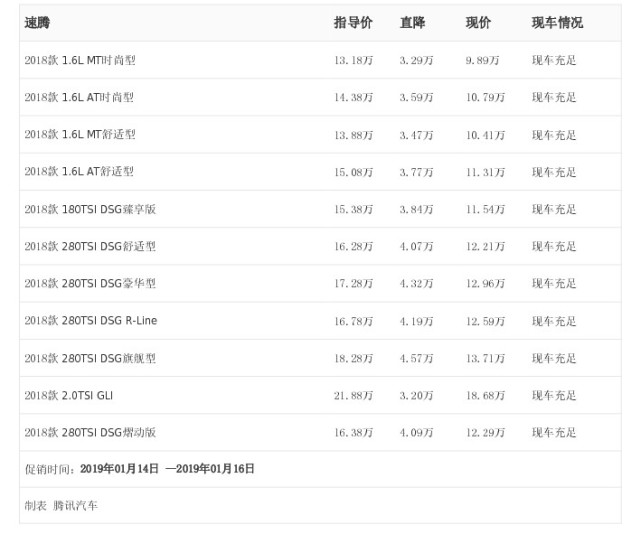
Task: Click the 速腾 table header
Action: 38,23
